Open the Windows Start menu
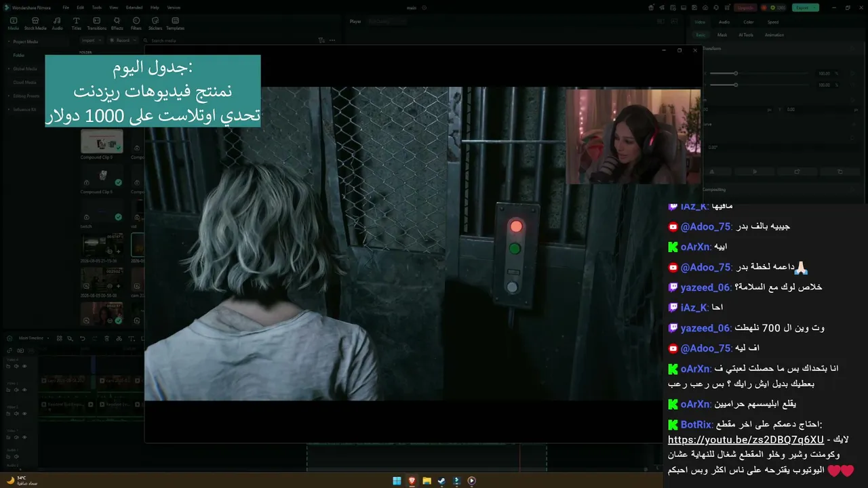 tap(397, 481)
